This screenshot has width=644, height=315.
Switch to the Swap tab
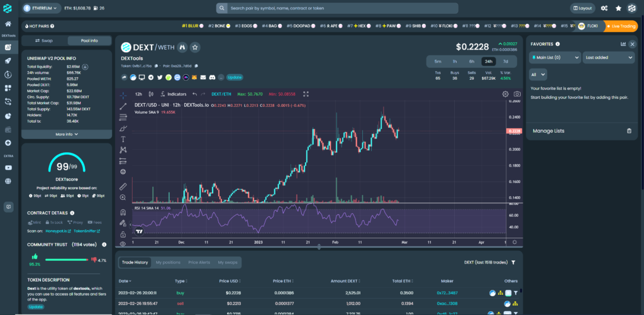pyautogui.click(x=44, y=41)
